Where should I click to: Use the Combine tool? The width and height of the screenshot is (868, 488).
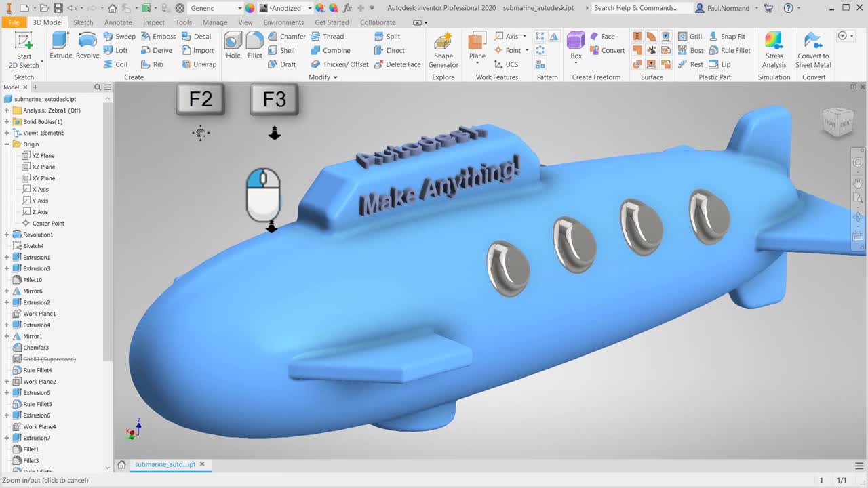(331, 50)
